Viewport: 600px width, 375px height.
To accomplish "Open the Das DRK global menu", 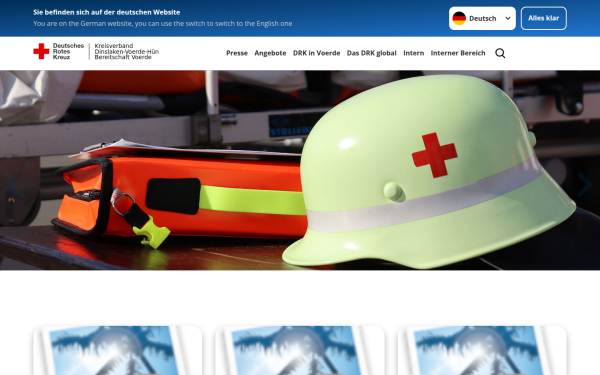I will [x=372, y=53].
